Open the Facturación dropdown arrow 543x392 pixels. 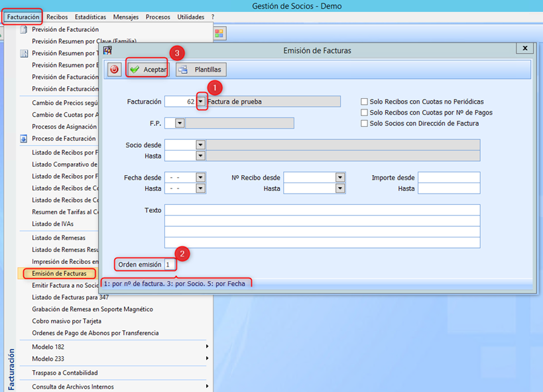coord(201,101)
